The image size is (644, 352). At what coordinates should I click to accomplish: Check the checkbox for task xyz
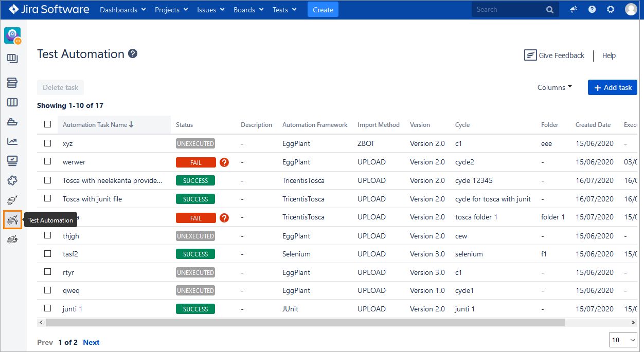pyautogui.click(x=47, y=142)
